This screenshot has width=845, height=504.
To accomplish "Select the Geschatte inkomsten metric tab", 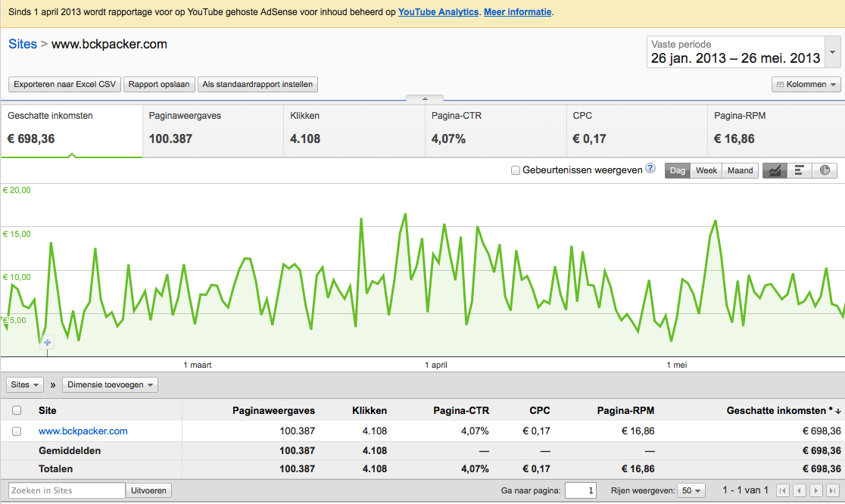I will point(72,131).
